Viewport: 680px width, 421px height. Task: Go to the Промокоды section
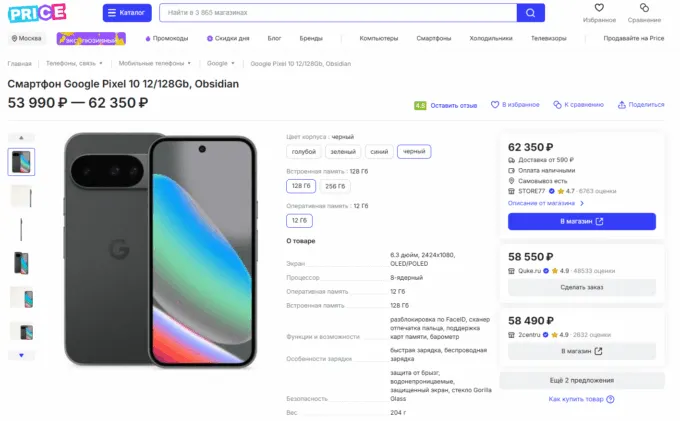click(167, 38)
